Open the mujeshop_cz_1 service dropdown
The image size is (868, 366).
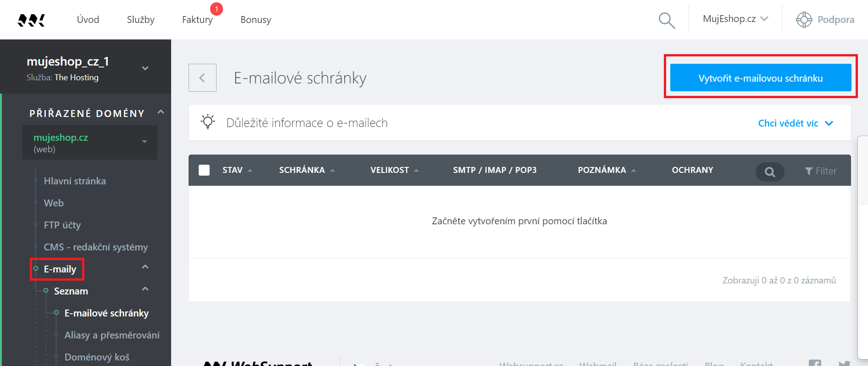tap(145, 68)
